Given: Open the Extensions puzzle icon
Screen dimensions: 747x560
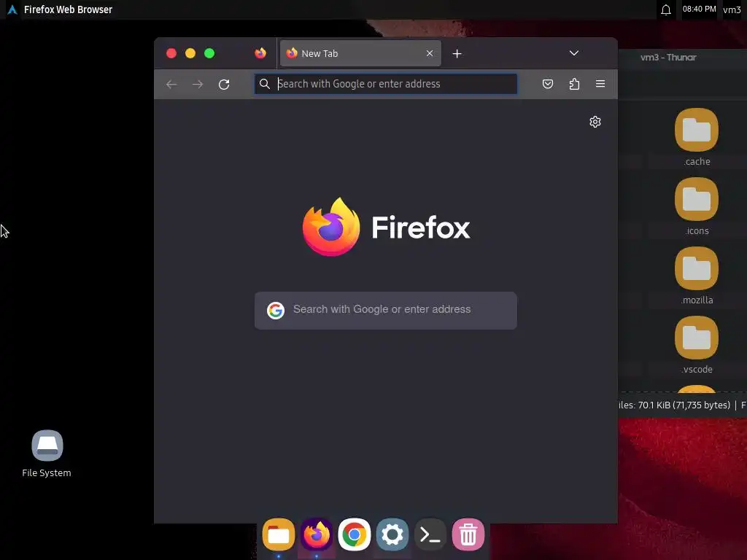Looking at the screenshot, I should pyautogui.click(x=574, y=85).
